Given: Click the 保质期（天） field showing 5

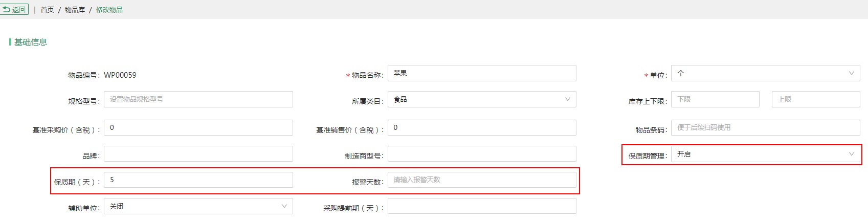Looking at the screenshot, I should [198, 180].
